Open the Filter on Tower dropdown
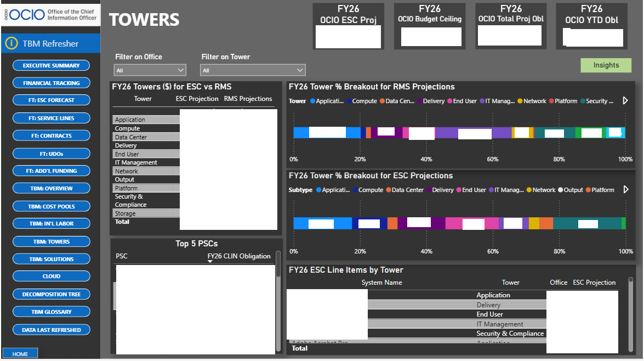The image size is (644, 361). pos(253,70)
